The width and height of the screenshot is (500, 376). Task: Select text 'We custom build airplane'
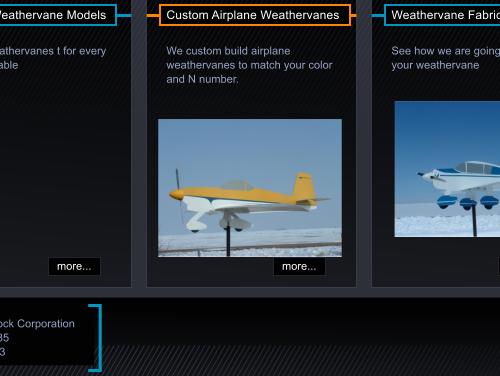[228, 51]
